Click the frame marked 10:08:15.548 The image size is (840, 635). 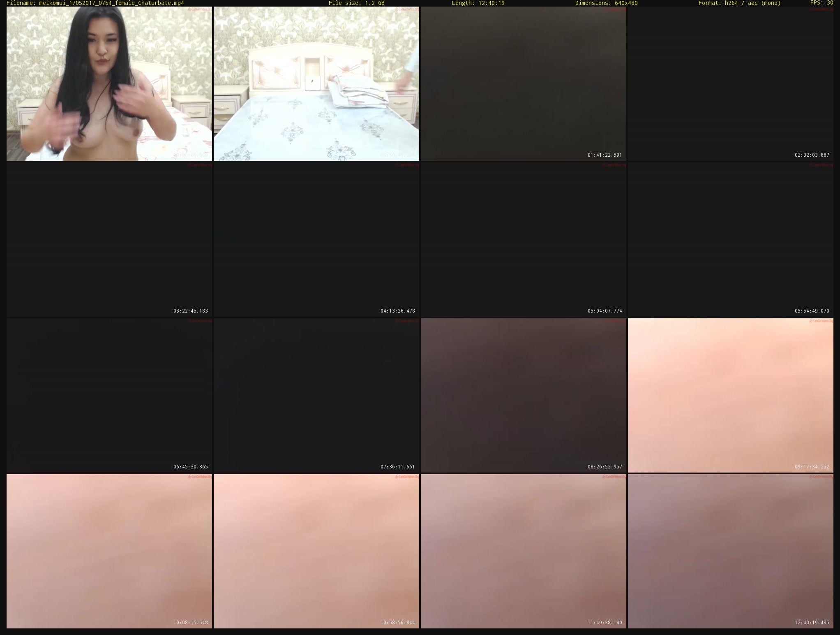[x=109, y=551]
